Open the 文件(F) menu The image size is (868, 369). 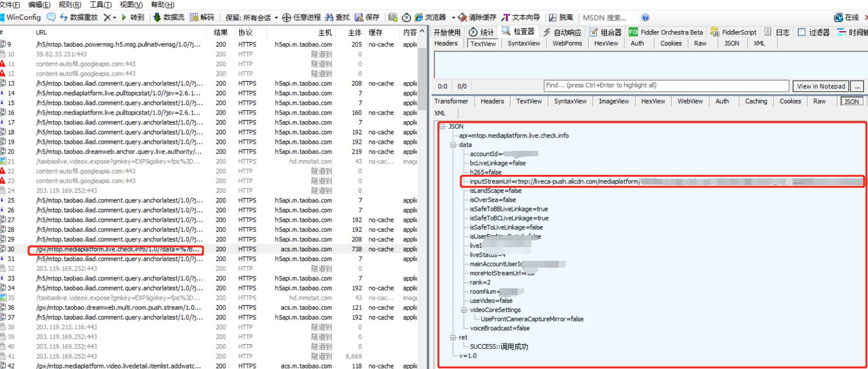click(x=10, y=5)
